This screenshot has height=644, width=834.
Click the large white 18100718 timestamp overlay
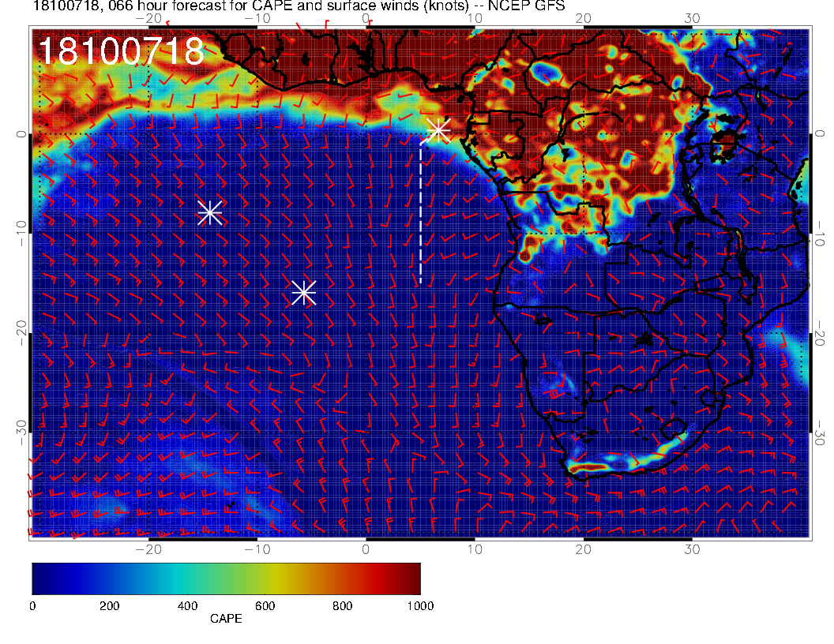click(x=120, y=52)
